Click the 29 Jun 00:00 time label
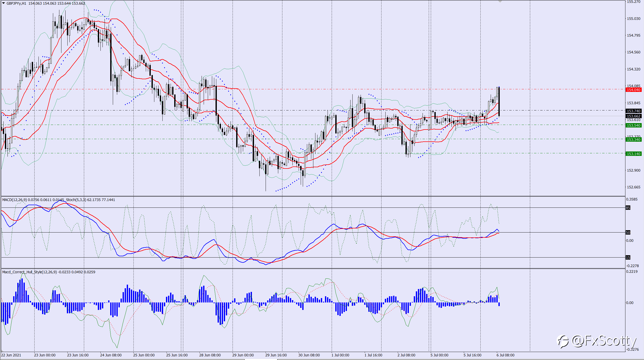Viewport: 644px width, 360px height. (243, 355)
